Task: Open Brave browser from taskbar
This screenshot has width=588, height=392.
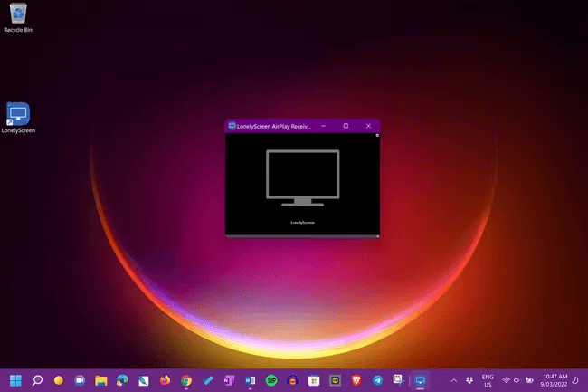Action: tap(356, 380)
